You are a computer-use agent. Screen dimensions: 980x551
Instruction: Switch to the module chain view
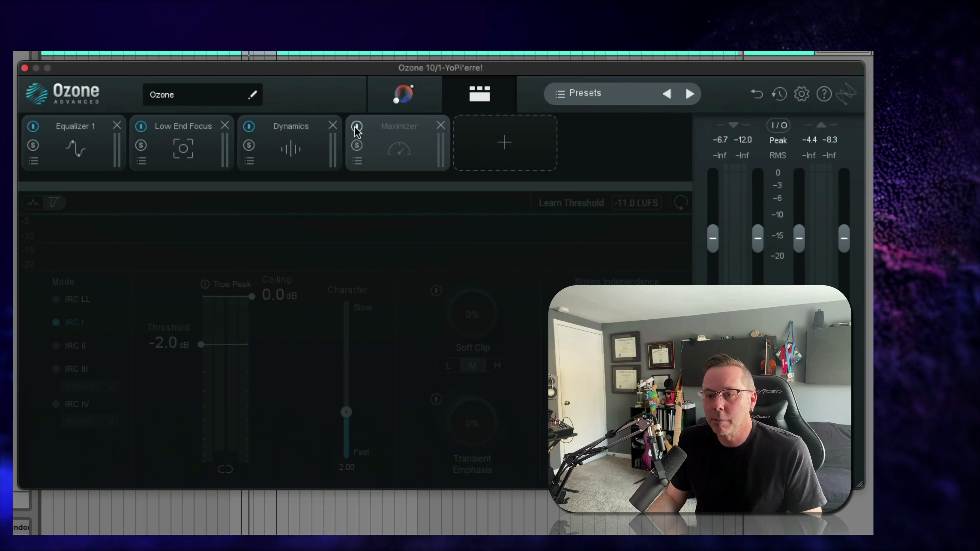pos(480,94)
